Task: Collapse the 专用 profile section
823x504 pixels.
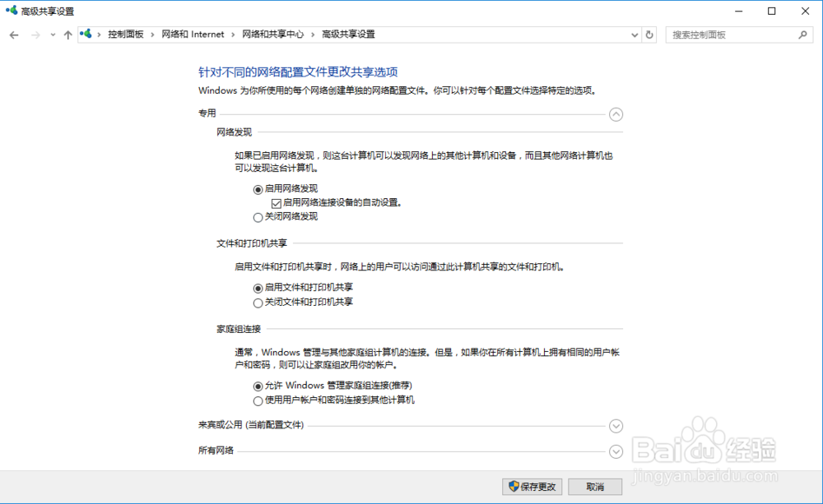Action: (x=616, y=115)
